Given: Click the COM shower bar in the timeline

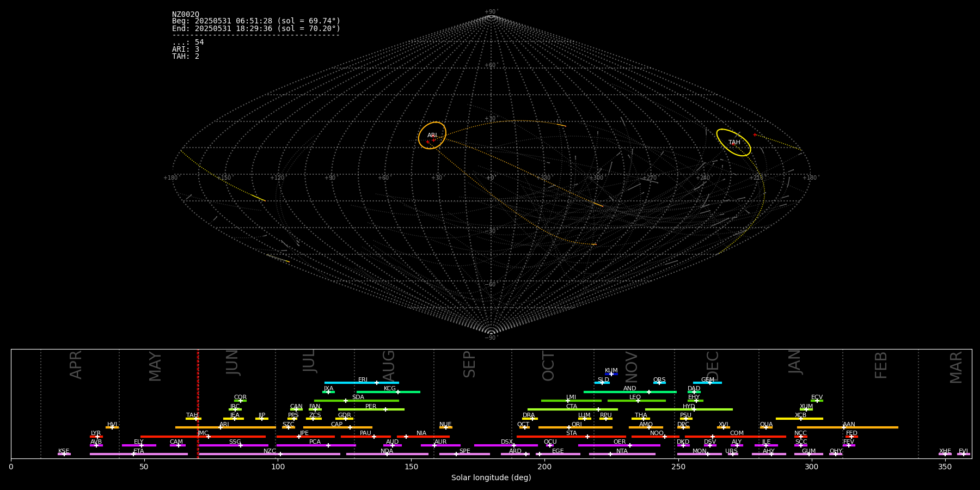Looking at the screenshot, I should pos(736,437).
